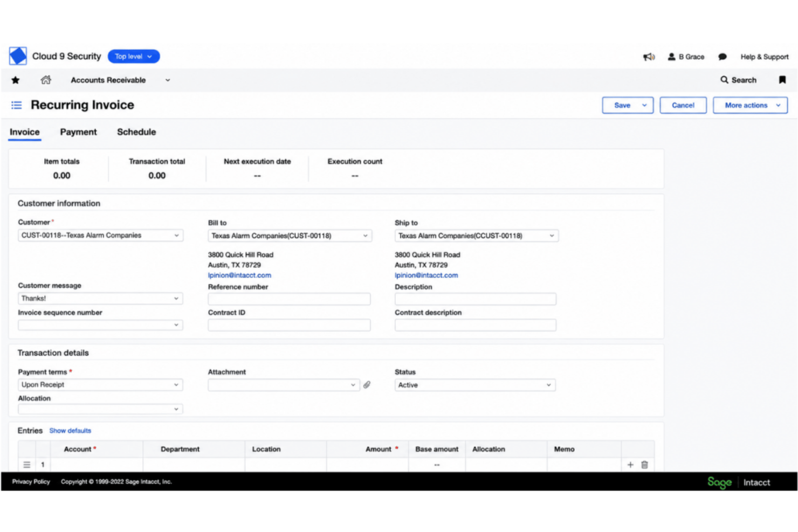Expand the Accounts Receivable module chevron
Screen dimensions: 798x532
click(x=168, y=80)
